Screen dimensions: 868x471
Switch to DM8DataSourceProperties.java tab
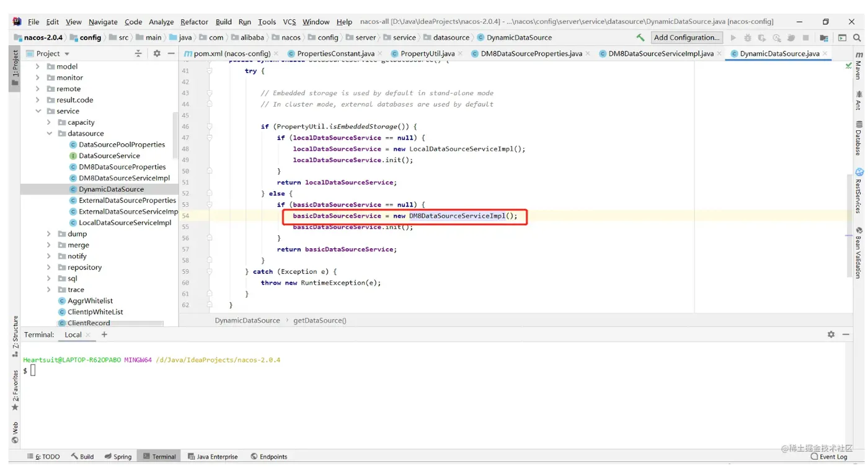(x=531, y=54)
